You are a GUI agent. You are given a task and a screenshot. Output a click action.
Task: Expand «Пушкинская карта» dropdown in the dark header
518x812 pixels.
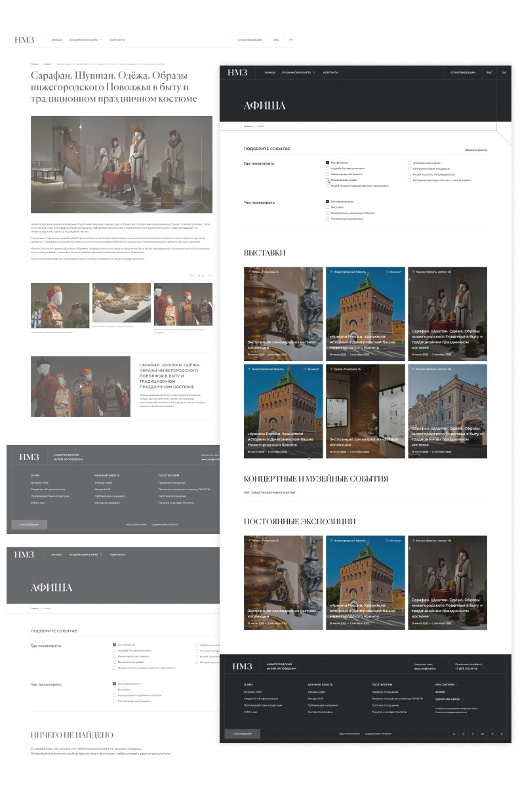click(x=298, y=73)
